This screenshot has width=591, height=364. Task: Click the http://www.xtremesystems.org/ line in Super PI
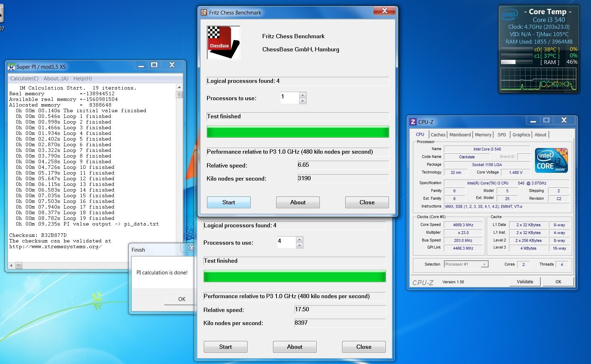coord(56,246)
